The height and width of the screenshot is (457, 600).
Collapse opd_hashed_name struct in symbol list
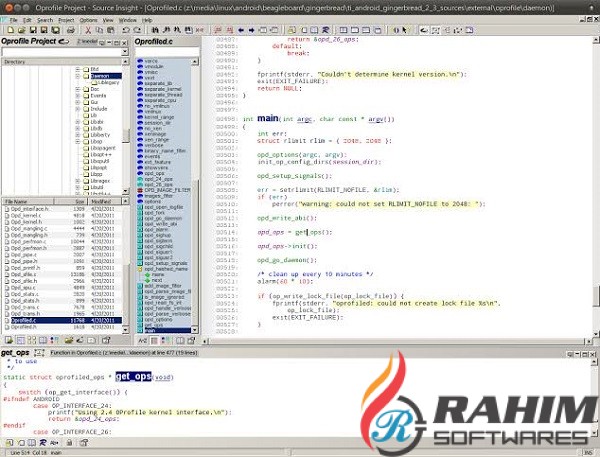tap(140, 269)
